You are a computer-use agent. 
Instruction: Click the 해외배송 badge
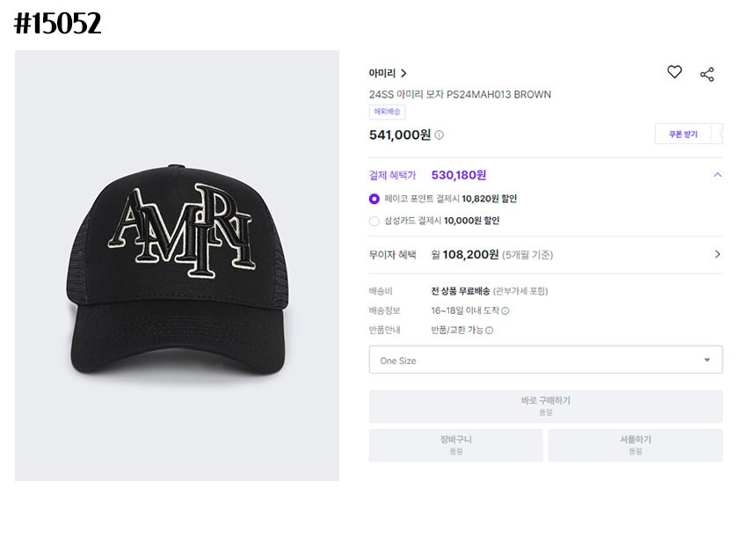coord(387,113)
